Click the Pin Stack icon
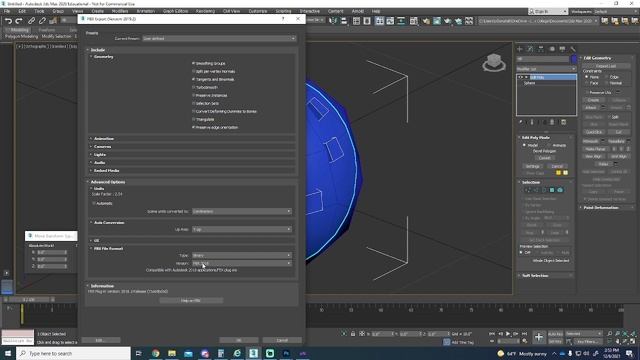Screen dimensions: 640x360 click(x=521, y=122)
